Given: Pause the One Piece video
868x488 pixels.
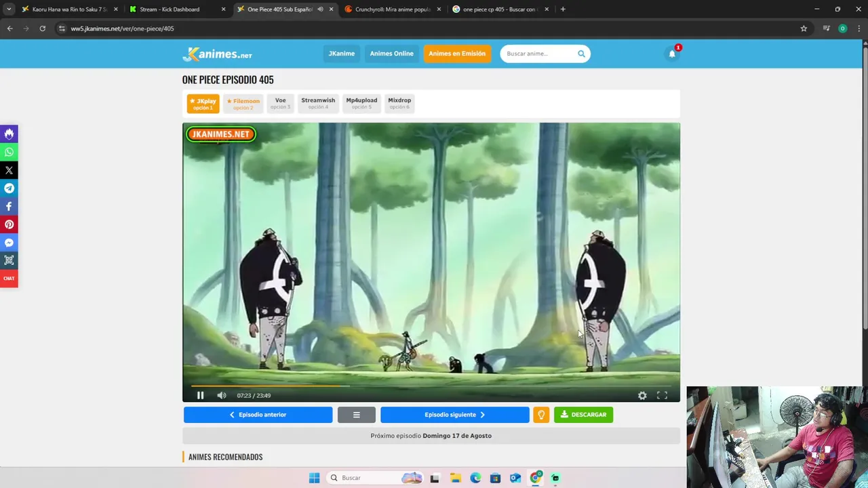Looking at the screenshot, I should pos(200,395).
